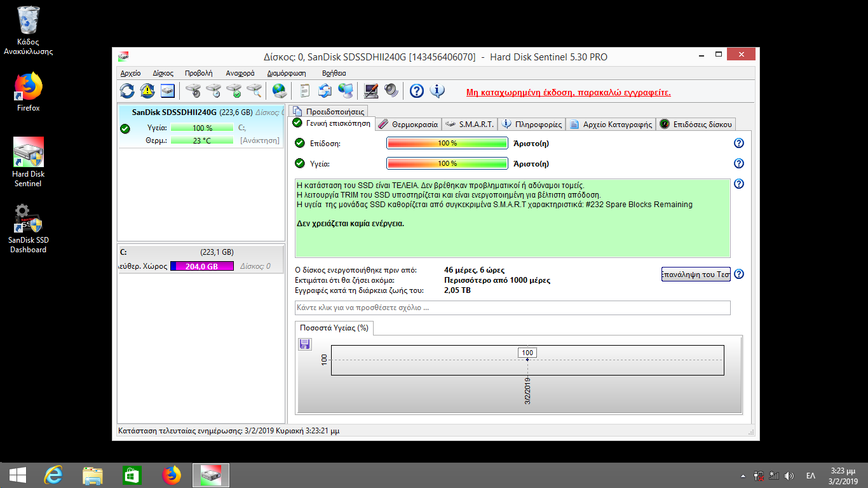Open File Explorer from taskbar
Viewport: 868px width, 488px height.
click(92, 475)
